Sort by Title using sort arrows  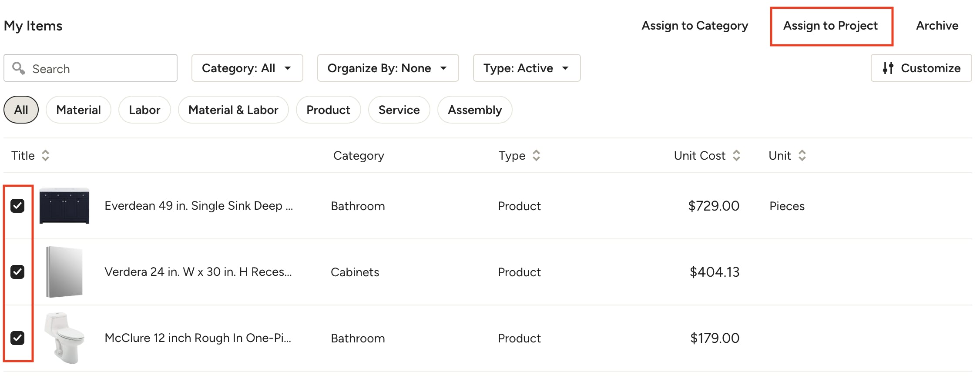point(45,155)
